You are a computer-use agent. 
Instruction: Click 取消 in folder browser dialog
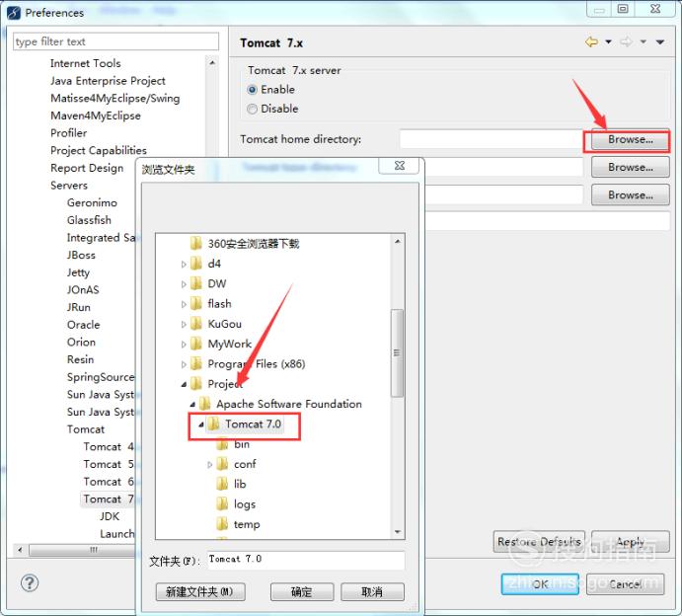(372, 591)
